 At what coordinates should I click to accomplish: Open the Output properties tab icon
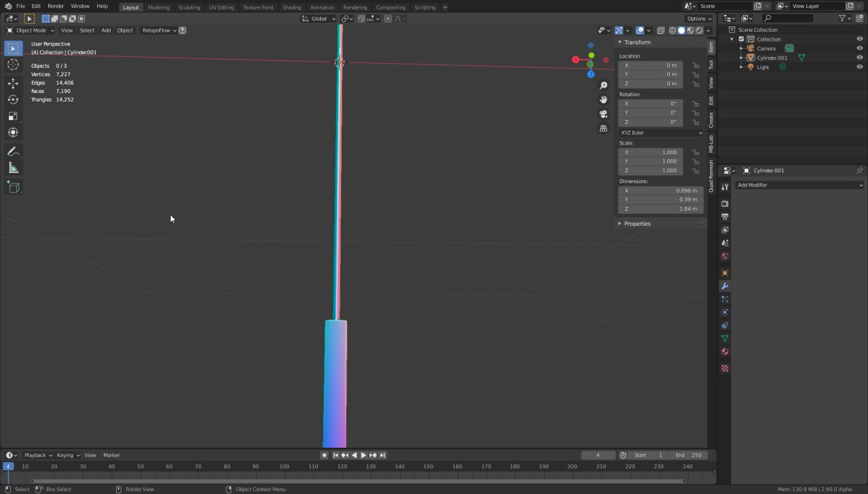point(725,216)
